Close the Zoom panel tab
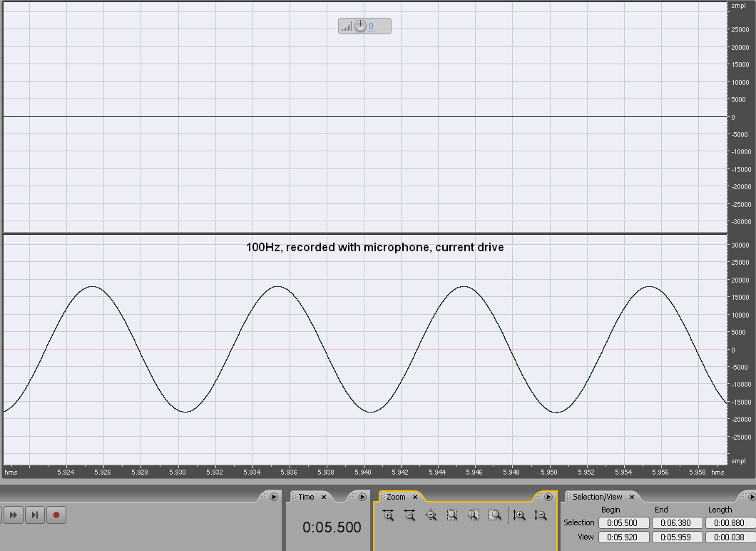756x551 pixels. [x=415, y=497]
